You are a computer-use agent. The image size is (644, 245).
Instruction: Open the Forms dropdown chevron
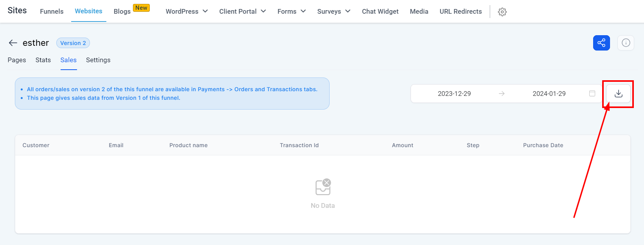pyautogui.click(x=303, y=11)
